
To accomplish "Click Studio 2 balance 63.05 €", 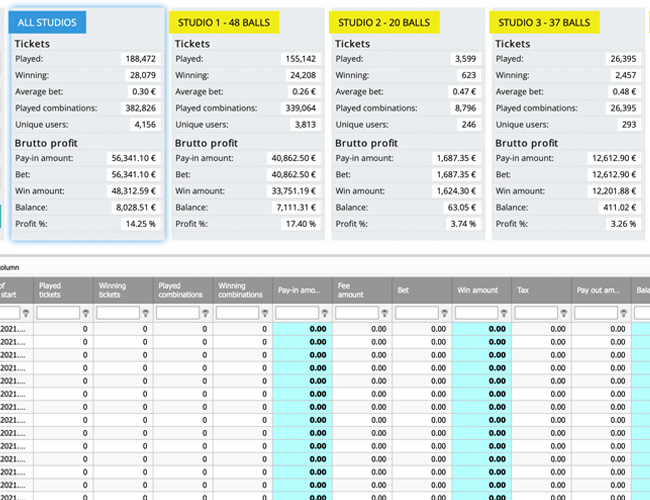I will tap(461, 207).
